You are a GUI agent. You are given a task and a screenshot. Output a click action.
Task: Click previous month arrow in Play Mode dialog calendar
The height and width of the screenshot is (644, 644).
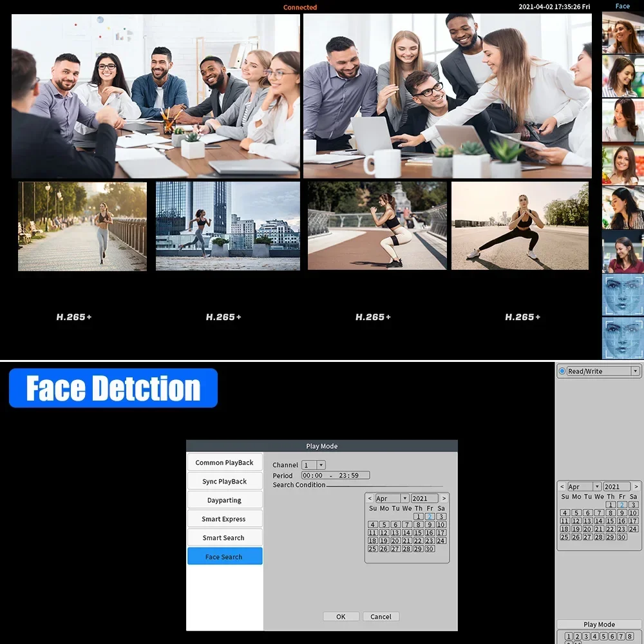point(370,498)
